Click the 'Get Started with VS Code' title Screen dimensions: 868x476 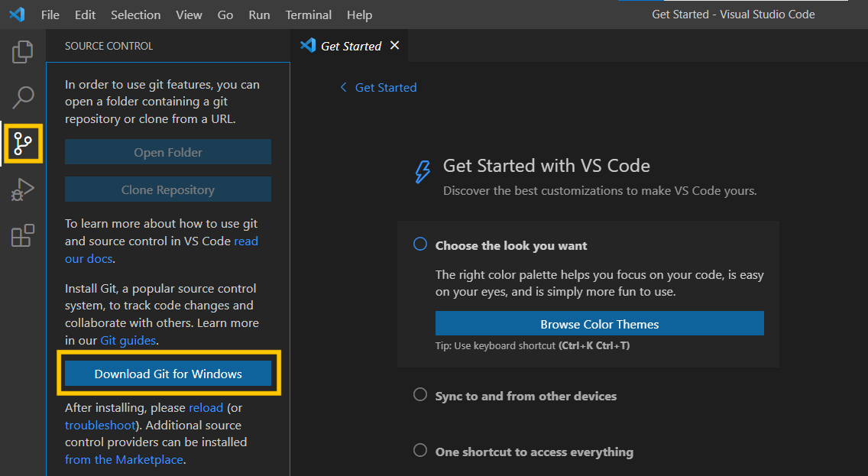click(x=546, y=166)
